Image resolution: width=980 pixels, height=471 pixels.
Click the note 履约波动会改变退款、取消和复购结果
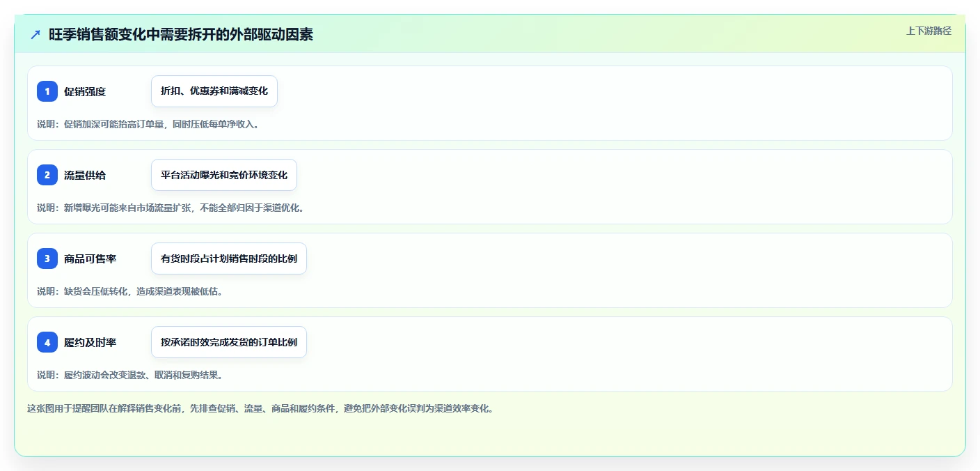[x=143, y=375]
